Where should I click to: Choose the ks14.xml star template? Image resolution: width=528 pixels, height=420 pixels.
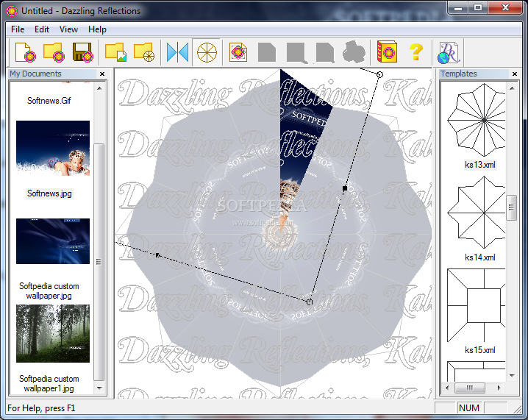click(x=477, y=213)
